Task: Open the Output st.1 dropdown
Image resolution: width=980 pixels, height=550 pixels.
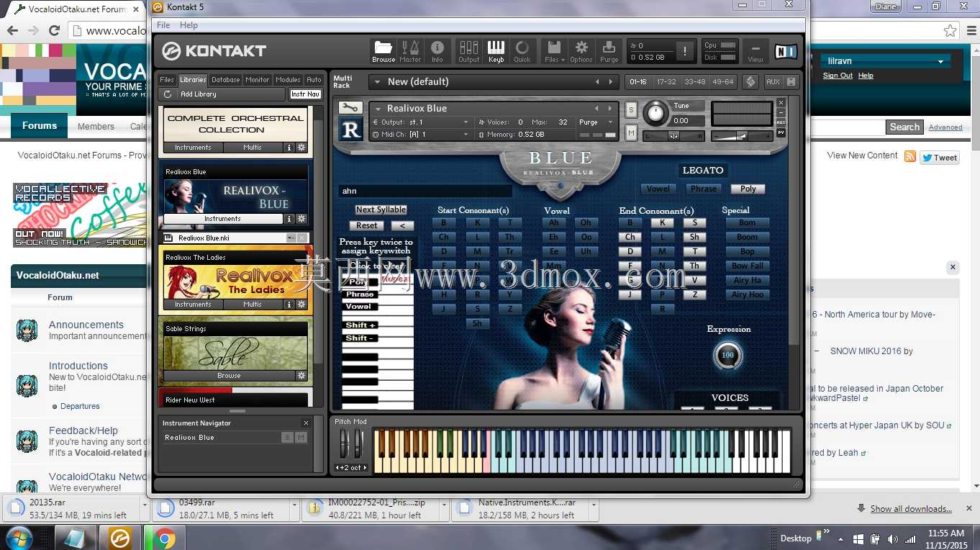Action: click(421, 122)
